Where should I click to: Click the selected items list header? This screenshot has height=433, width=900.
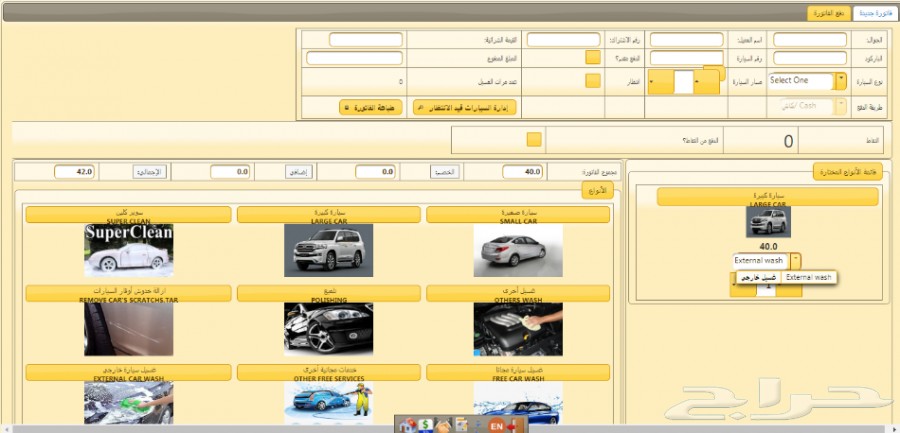click(x=848, y=172)
